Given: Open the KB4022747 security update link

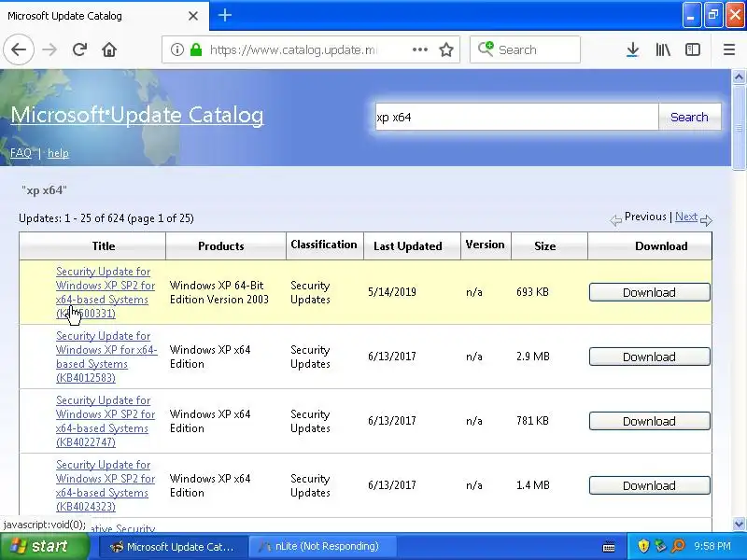Looking at the screenshot, I should [x=106, y=421].
